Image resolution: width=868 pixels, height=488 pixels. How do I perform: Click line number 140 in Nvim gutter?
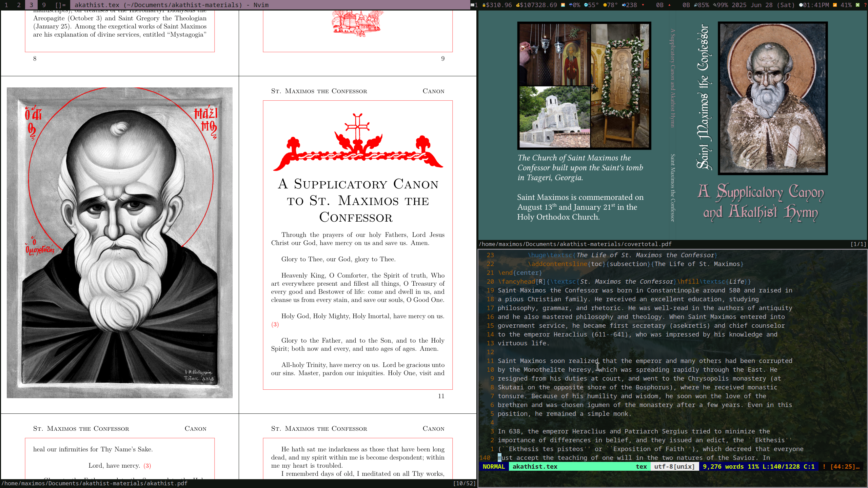coord(485,458)
